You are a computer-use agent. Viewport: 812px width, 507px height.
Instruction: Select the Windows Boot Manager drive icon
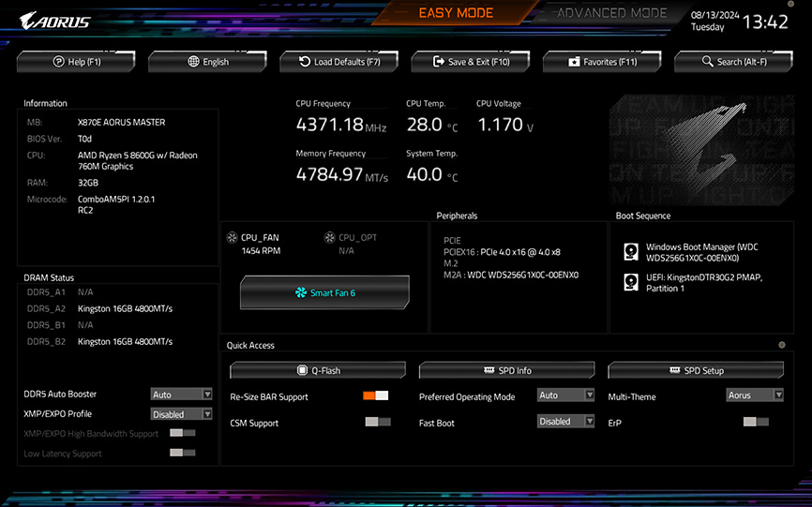[x=631, y=252]
